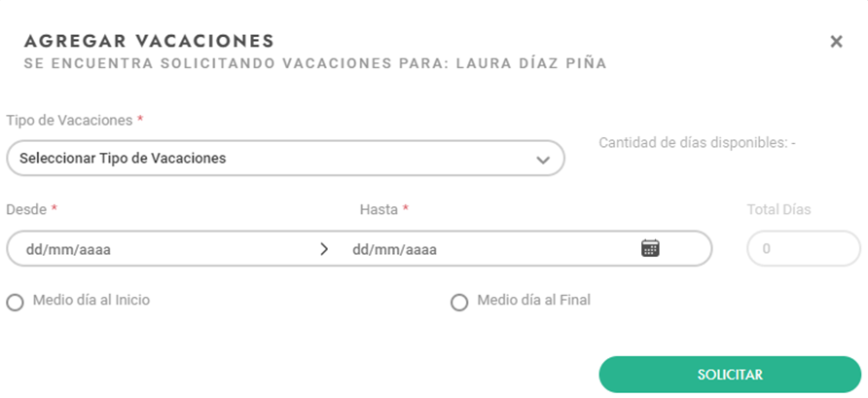The image size is (868, 398).
Task: Click the AGREGAR VACACIONES heading
Action: click(150, 41)
